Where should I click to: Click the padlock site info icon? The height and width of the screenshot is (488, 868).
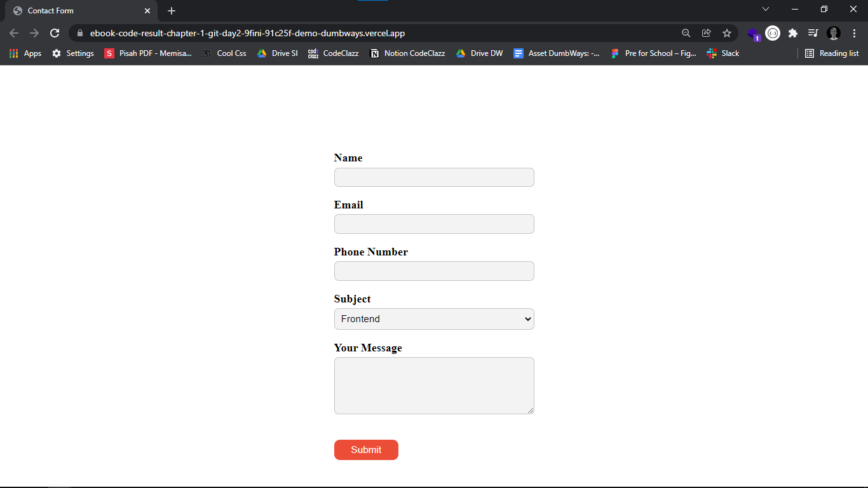click(79, 33)
